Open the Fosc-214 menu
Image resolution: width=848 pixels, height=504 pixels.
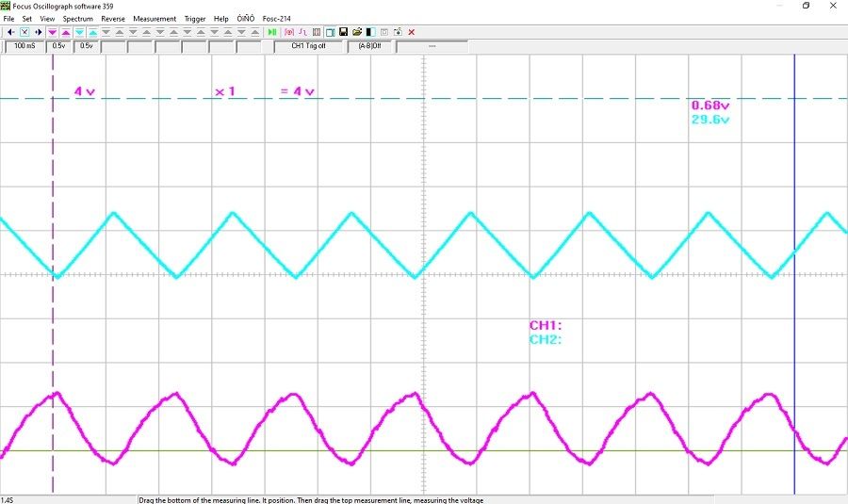276,19
